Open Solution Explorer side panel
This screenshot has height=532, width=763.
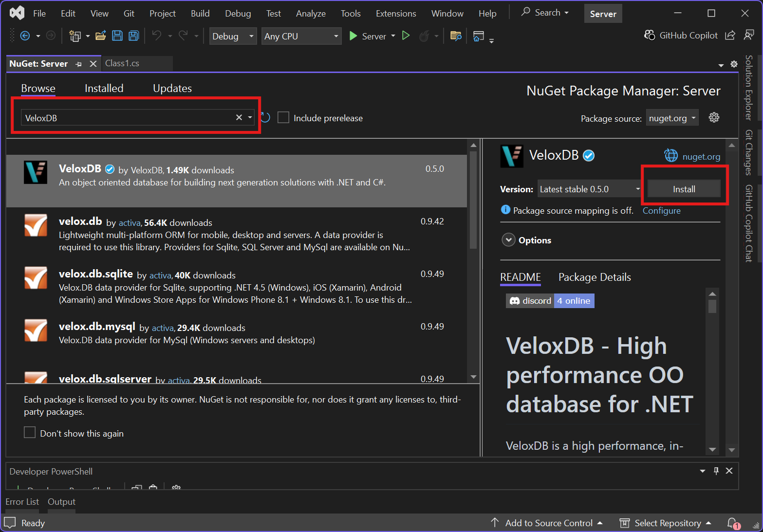click(x=749, y=88)
